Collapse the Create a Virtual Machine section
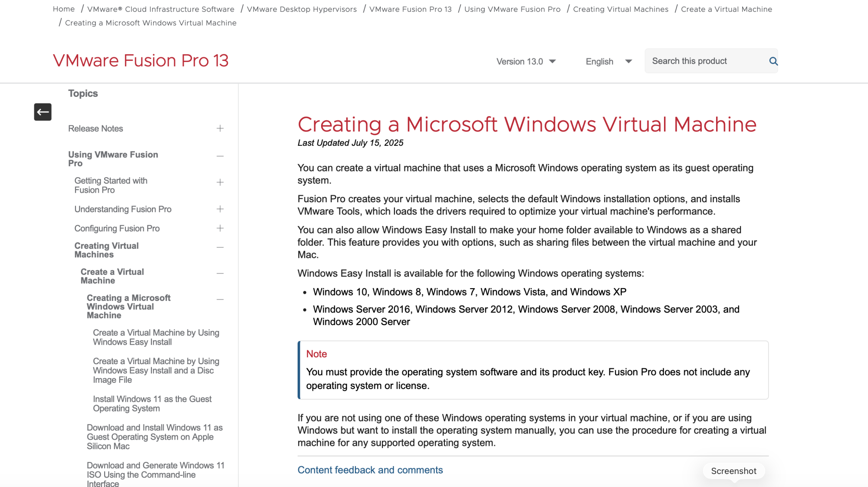The width and height of the screenshot is (868, 487). [220, 273]
